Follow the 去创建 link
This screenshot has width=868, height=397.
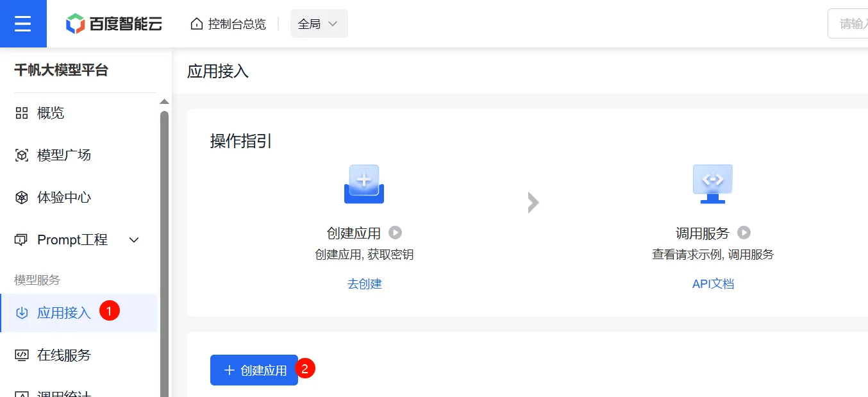[363, 283]
